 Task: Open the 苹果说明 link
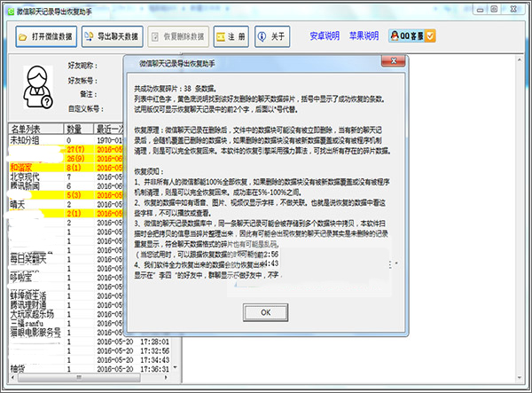click(x=364, y=35)
